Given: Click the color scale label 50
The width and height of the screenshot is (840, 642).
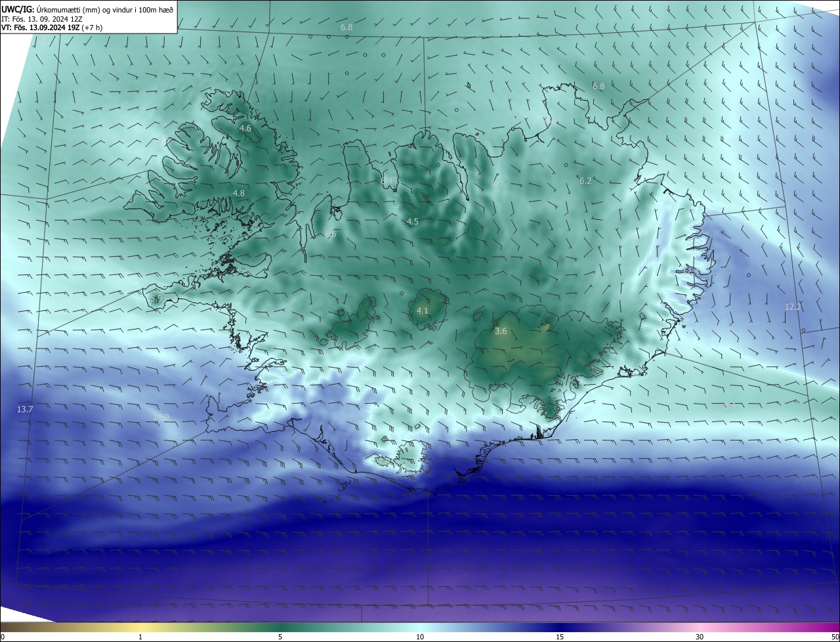Looking at the screenshot, I should (x=835, y=637).
